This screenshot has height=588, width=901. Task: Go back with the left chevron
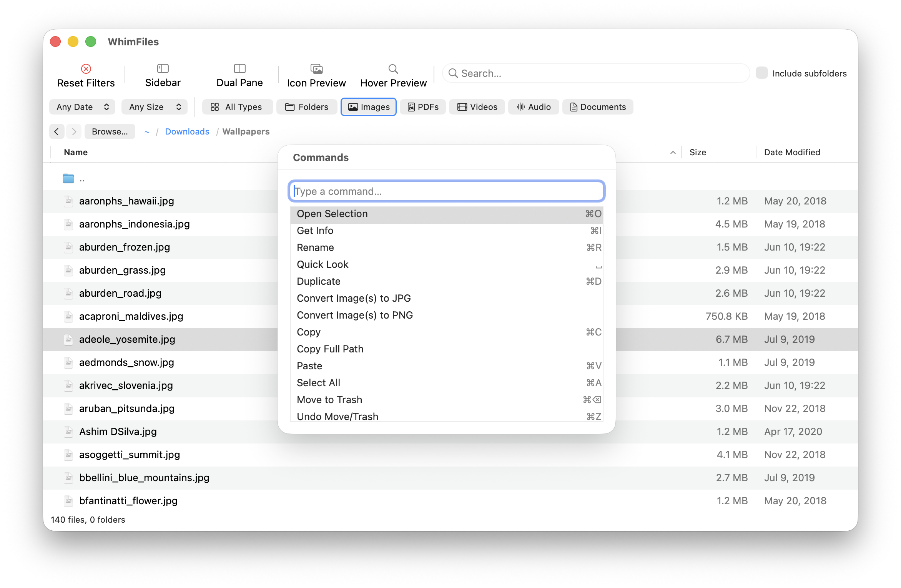pos(57,131)
